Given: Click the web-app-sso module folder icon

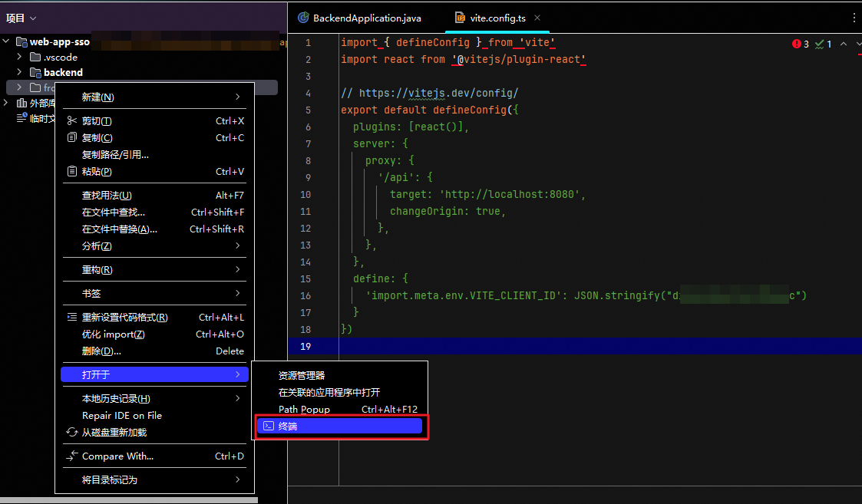Looking at the screenshot, I should point(21,41).
